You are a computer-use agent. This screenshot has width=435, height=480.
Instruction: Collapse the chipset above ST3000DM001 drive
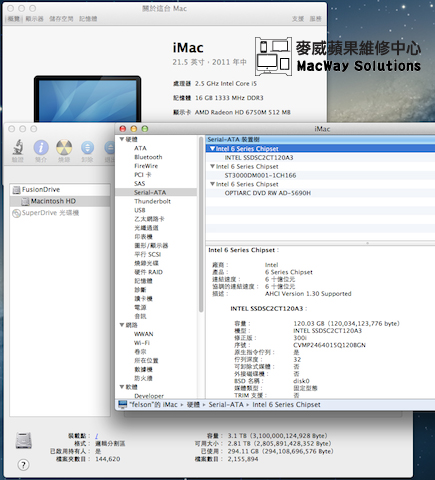[212, 166]
